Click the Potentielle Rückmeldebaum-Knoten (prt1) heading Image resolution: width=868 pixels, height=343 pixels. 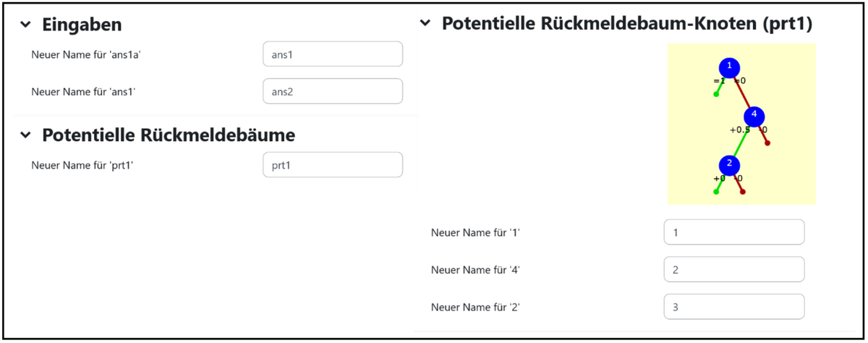(627, 23)
